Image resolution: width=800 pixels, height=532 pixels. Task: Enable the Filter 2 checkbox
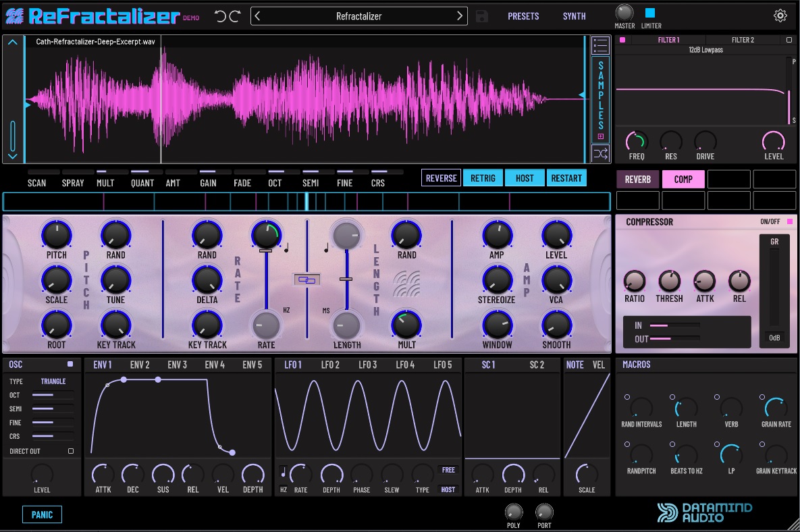pos(789,40)
